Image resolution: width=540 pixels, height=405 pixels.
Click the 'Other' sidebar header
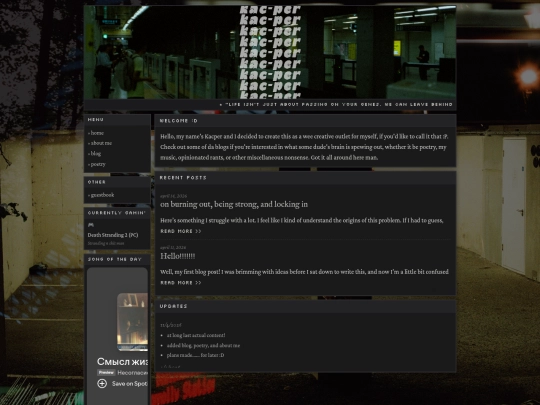(96, 181)
